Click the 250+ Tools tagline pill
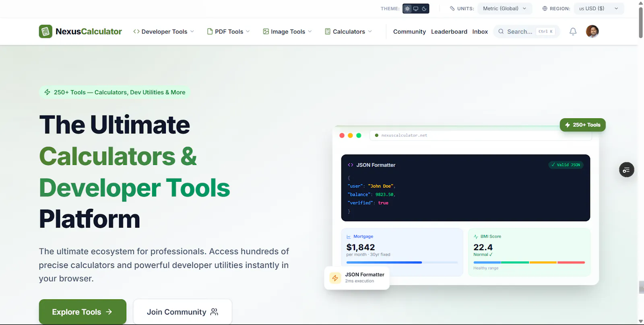Viewport: 644px width, 325px height. [x=115, y=92]
